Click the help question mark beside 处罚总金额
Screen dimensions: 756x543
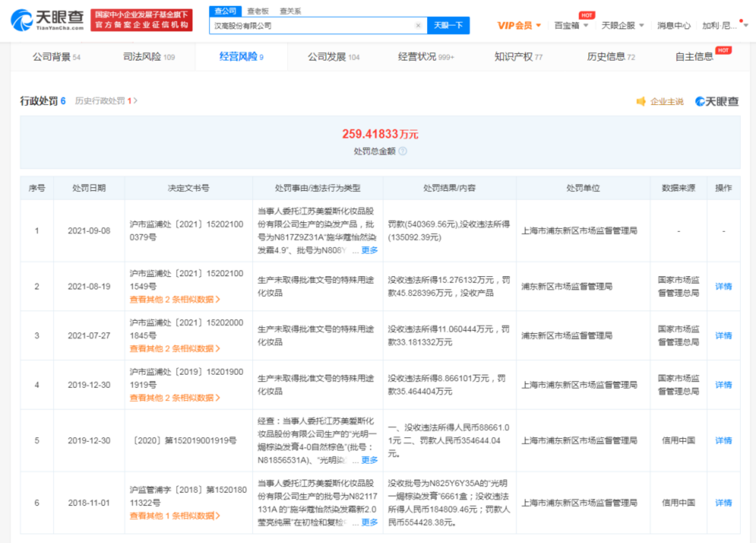click(x=403, y=151)
